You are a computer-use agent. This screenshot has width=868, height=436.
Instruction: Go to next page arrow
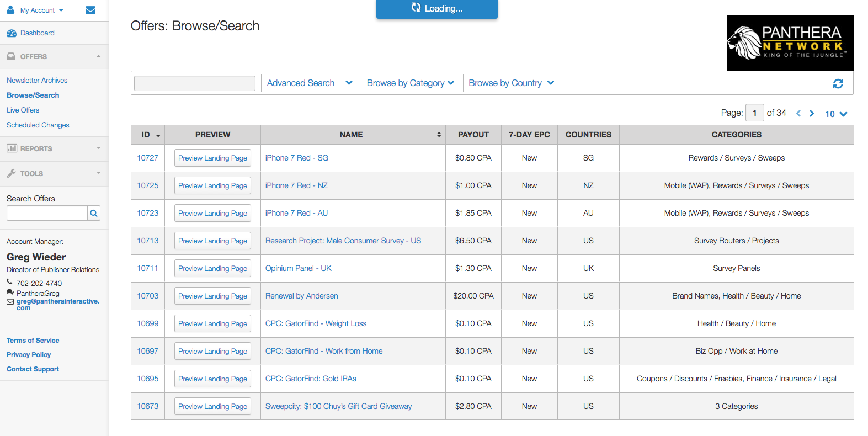click(x=811, y=114)
